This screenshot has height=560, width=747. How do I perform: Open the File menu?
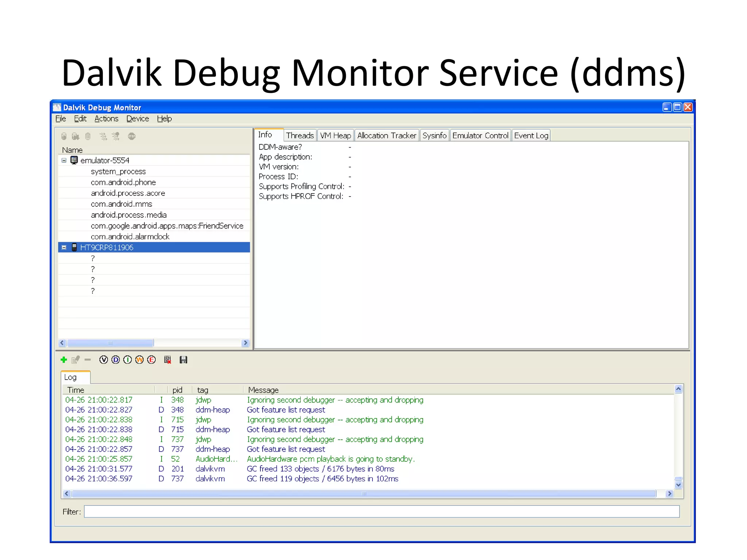[x=61, y=119]
